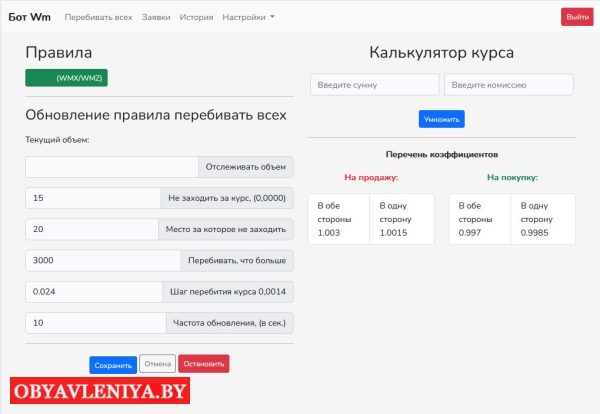Edit the Место за которое не заходить field
600x414 pixels.
click(92, 229)
